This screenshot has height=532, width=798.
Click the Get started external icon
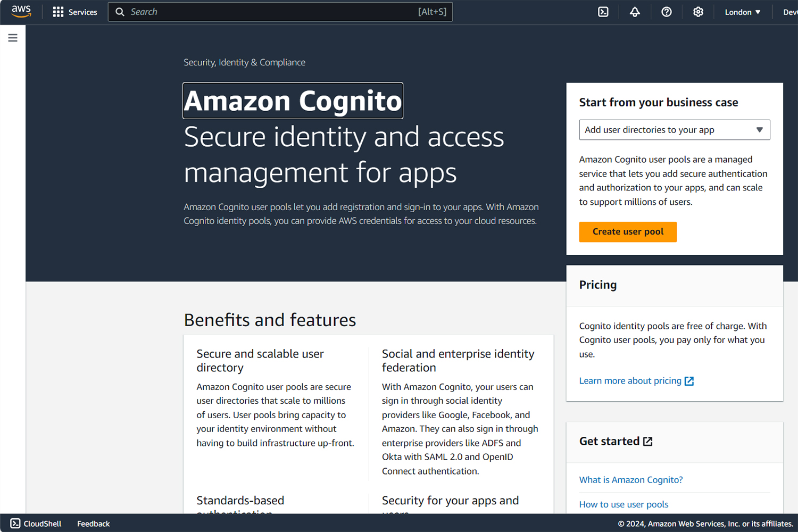[647, 442]
